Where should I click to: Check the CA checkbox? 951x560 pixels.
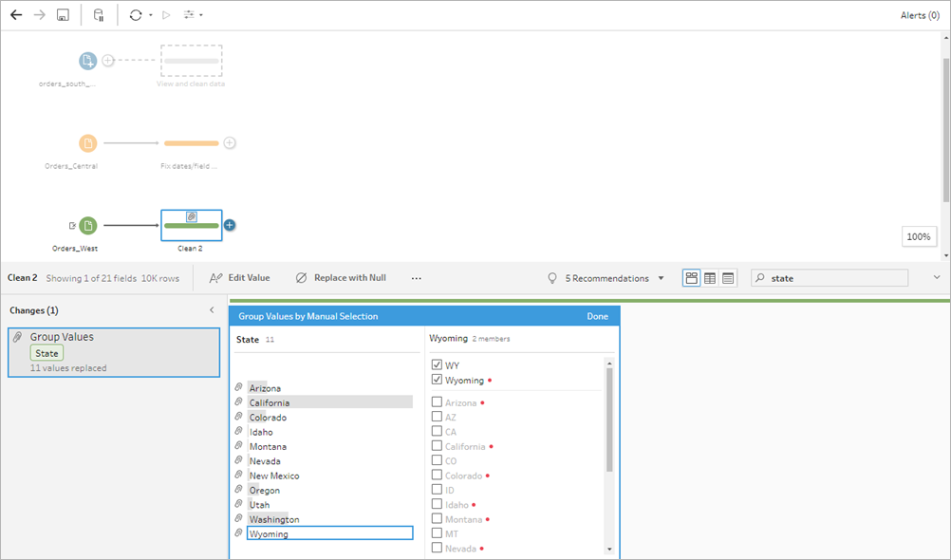coord(437,431)
